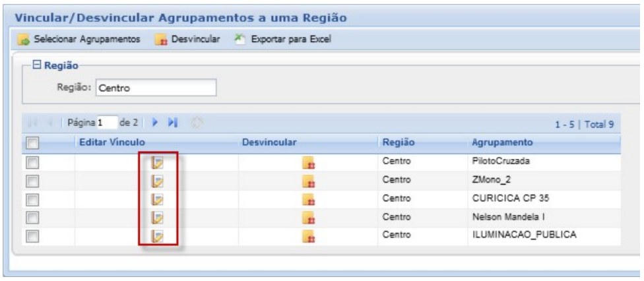Click the Região text field
644x281 pixels.
156,88
